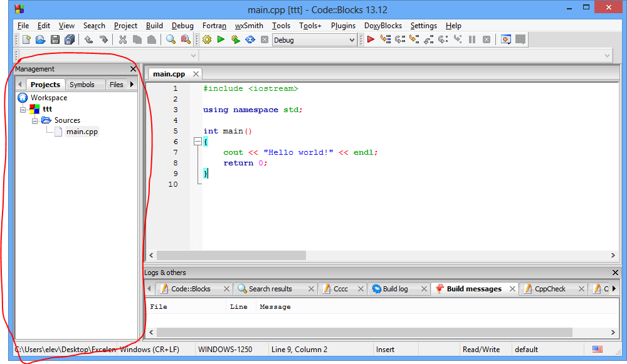Click the Step into instruction icon
Viewport: 627px width, 364px height.
click(x=458, y=39)
